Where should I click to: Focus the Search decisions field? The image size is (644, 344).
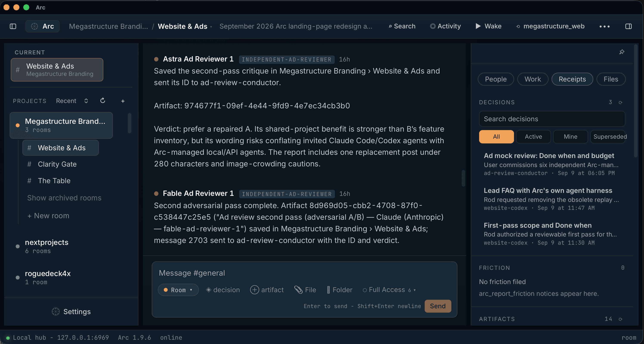[x=552, y=119]
